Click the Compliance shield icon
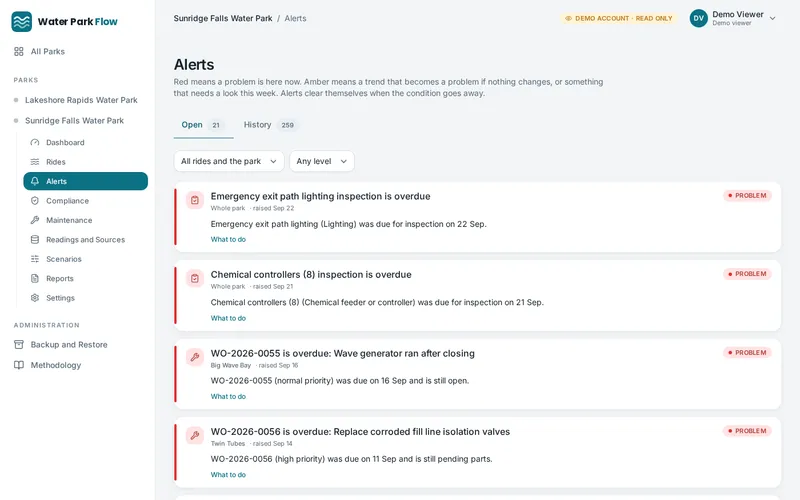The width and height of the screenshot is (800, 500). pos(35,201)
